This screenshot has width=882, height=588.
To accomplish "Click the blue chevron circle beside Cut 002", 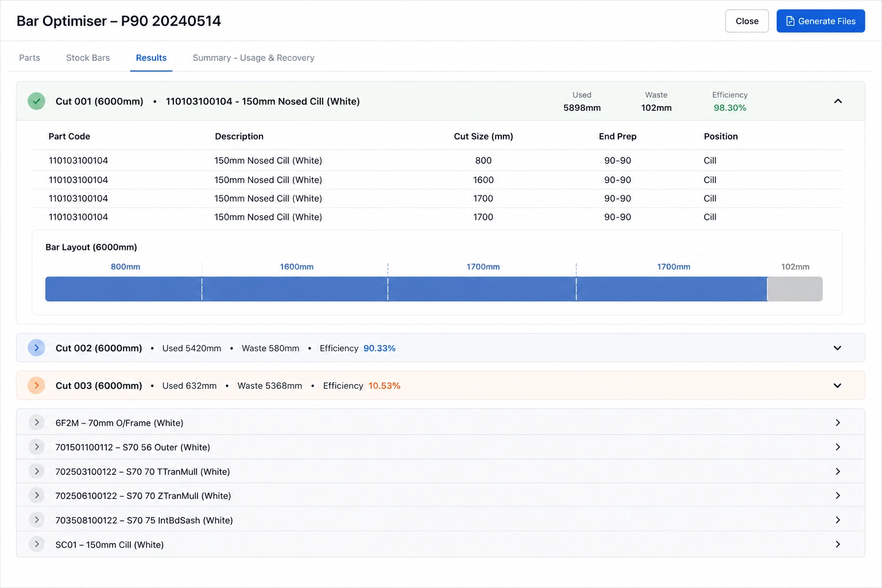I will click(x=36, y=348).
